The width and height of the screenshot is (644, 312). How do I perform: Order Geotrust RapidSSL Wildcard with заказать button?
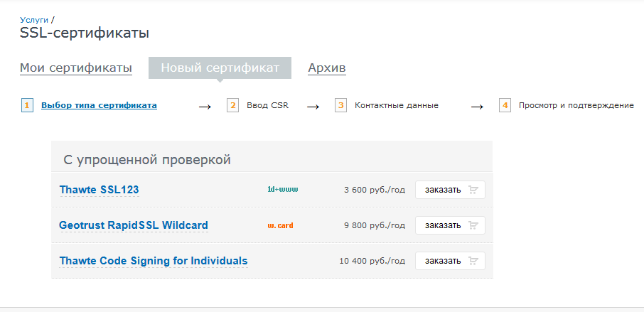450,225
